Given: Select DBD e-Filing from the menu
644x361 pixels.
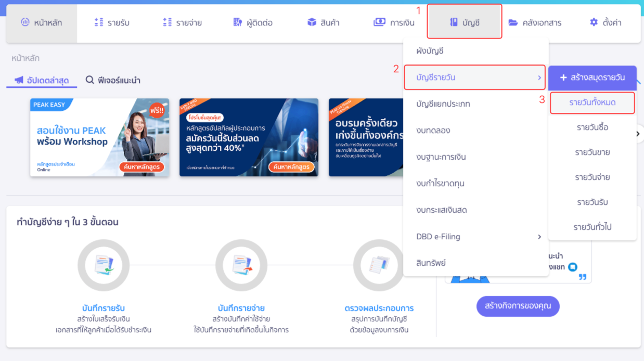Looking at the screenshot, I should [x=475, y=237].
